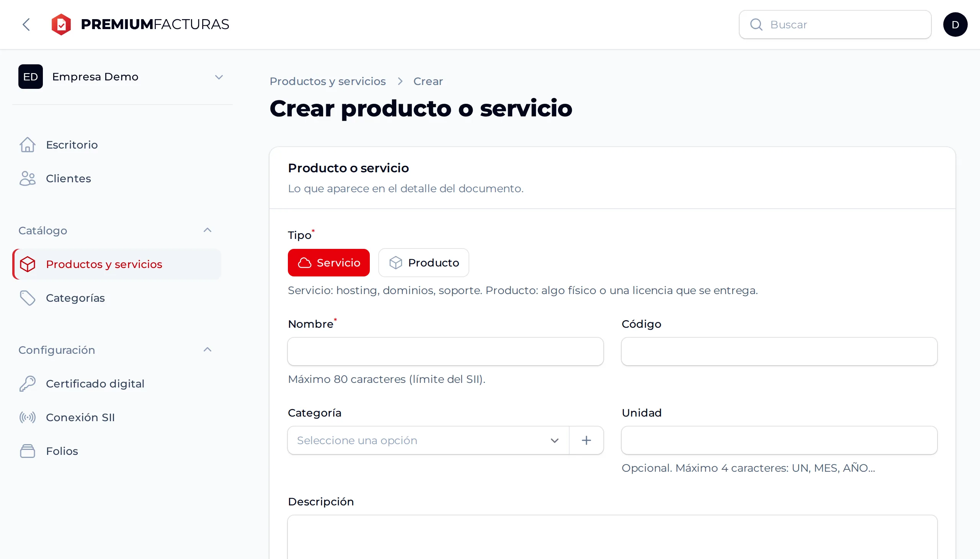Image resolution: width=980 pixels, height=559 pixels.
Task: Open Certificado digital settings
Action: (x=117, y=384)
